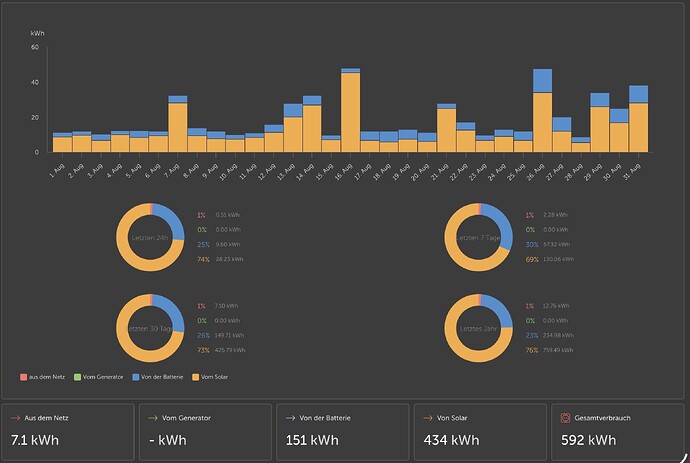This screenshot has width=690, height=463.
Task: Click the '57.32 kWh' 7-day battery value
Action: point(556,244)
